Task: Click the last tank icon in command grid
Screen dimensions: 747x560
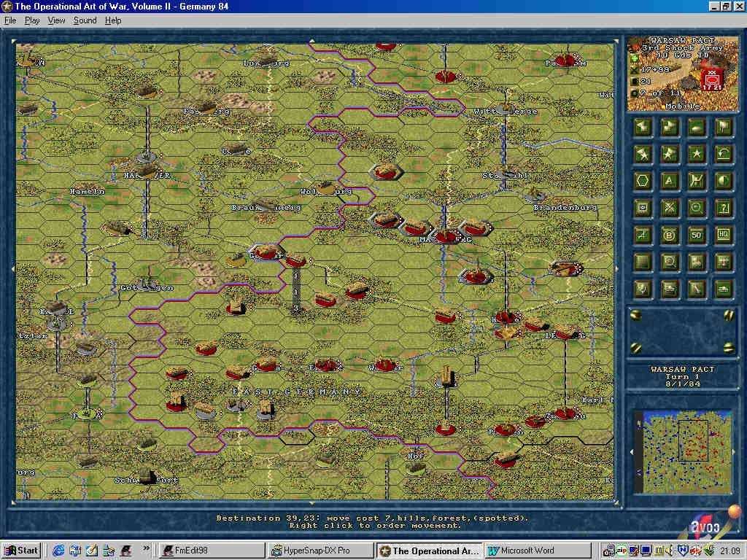Action: click(724, 289)
